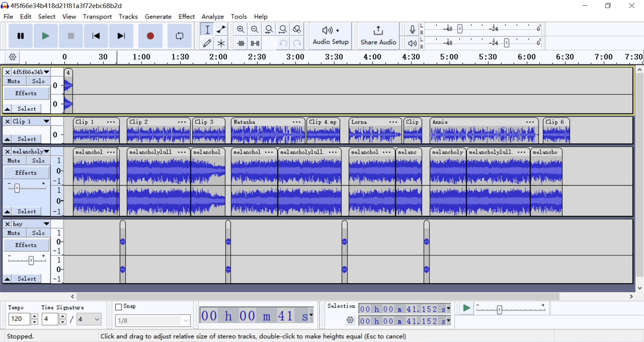Open timeline options gear icon
This screenshot has height=342, width=644.
coord(13,57)
